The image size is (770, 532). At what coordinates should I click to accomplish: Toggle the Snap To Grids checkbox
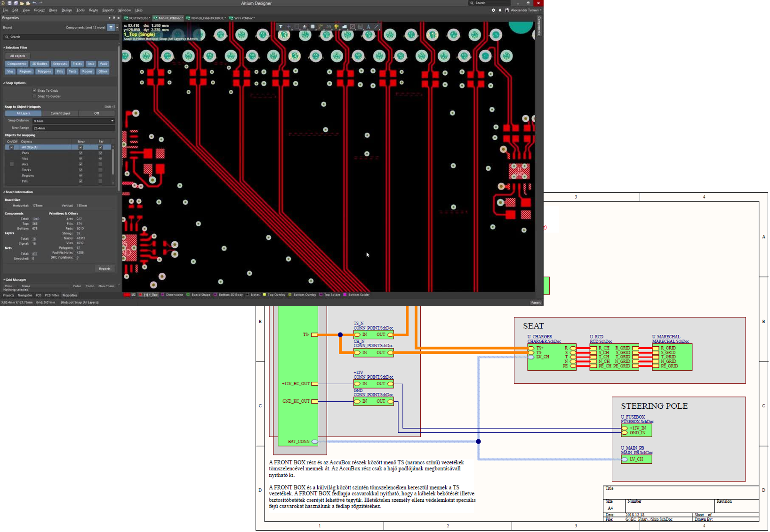[x=34, y=90]
